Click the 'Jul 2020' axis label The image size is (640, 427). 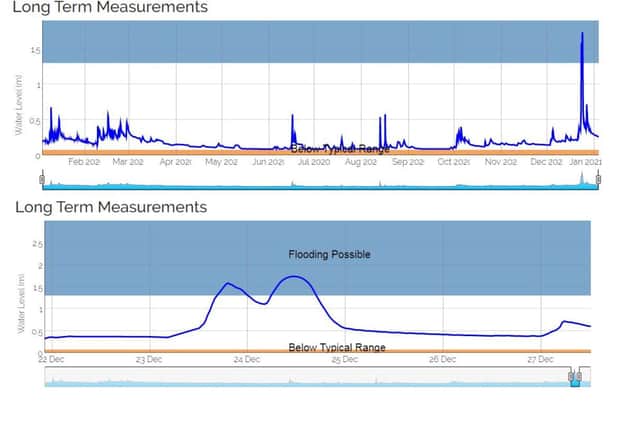coord(313,162)
